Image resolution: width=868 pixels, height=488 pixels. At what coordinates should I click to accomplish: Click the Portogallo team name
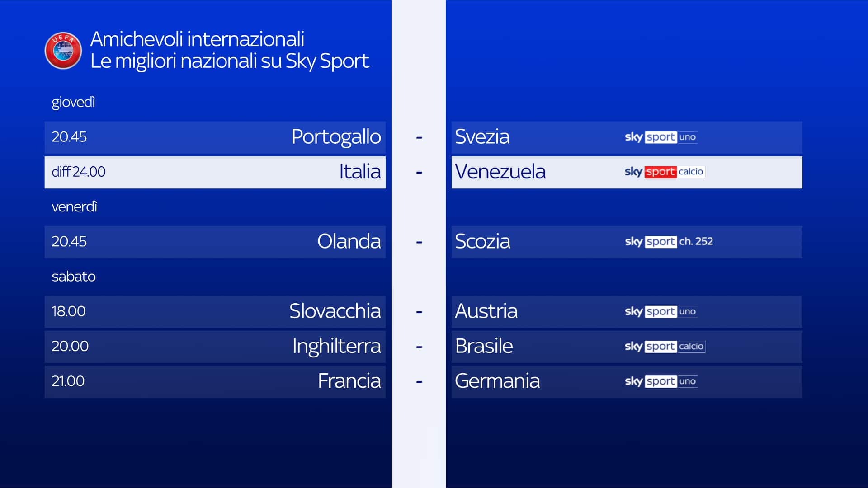tap(336, 137)
